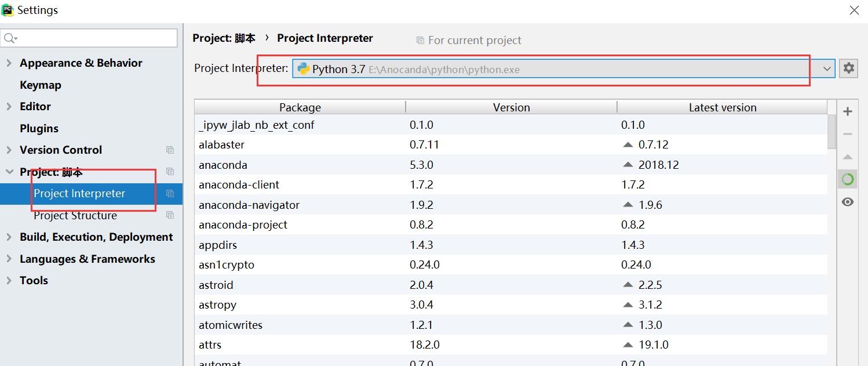
Task: Click copy icon beside Project 脚本
Action: click(170, 172)
